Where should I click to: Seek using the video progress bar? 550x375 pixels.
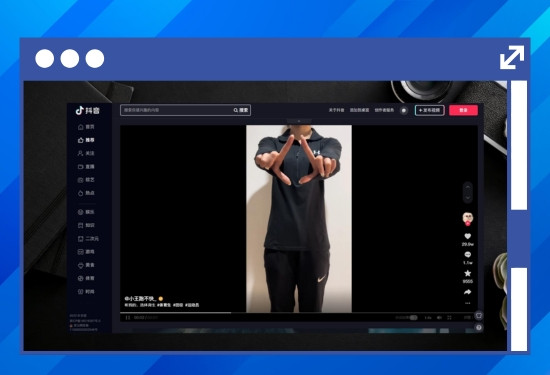point(299,313)
